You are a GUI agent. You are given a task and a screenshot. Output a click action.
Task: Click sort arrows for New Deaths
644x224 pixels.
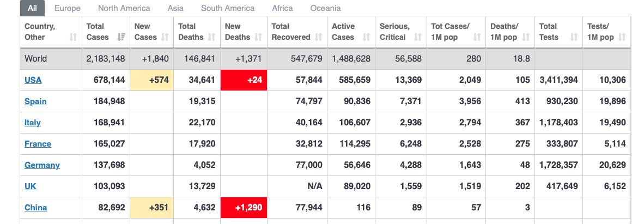[x=259, y=37]
